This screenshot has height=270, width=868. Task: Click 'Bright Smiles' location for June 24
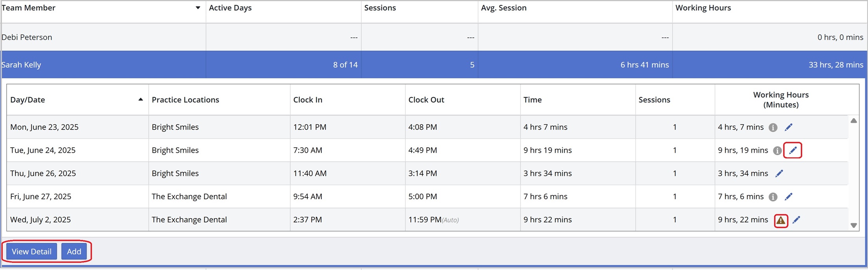click(x=175, y=150)
